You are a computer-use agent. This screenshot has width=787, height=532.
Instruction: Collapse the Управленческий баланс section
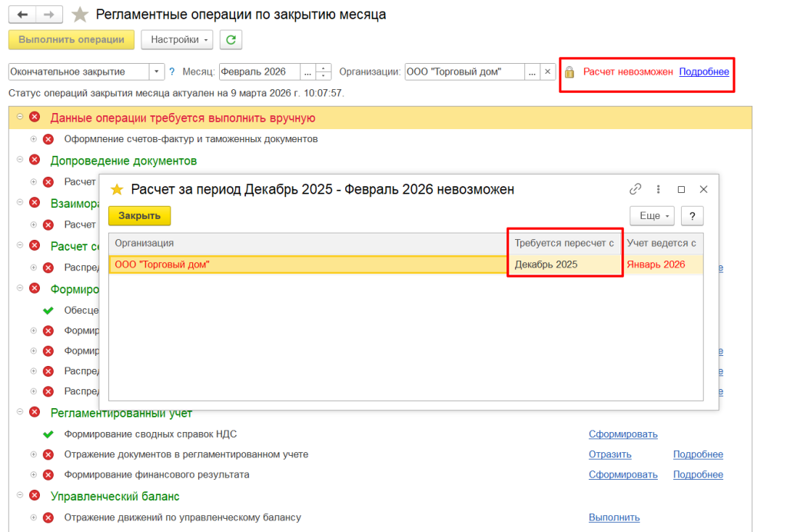coord(20,496)
